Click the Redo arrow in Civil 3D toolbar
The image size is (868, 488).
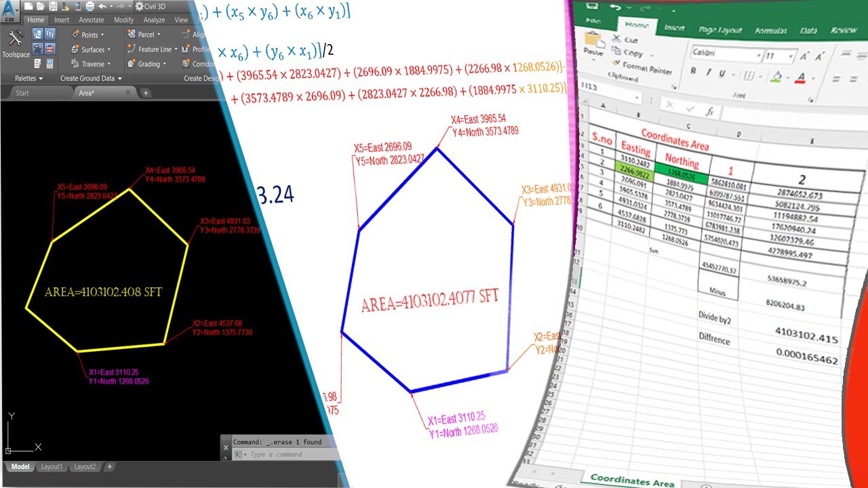tap(121, 7)
